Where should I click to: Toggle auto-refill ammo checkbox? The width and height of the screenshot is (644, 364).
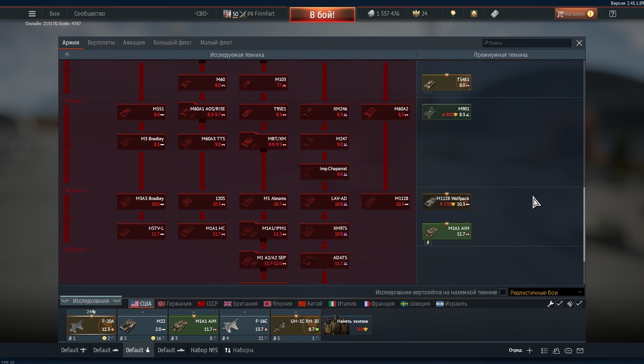point(579,304)
